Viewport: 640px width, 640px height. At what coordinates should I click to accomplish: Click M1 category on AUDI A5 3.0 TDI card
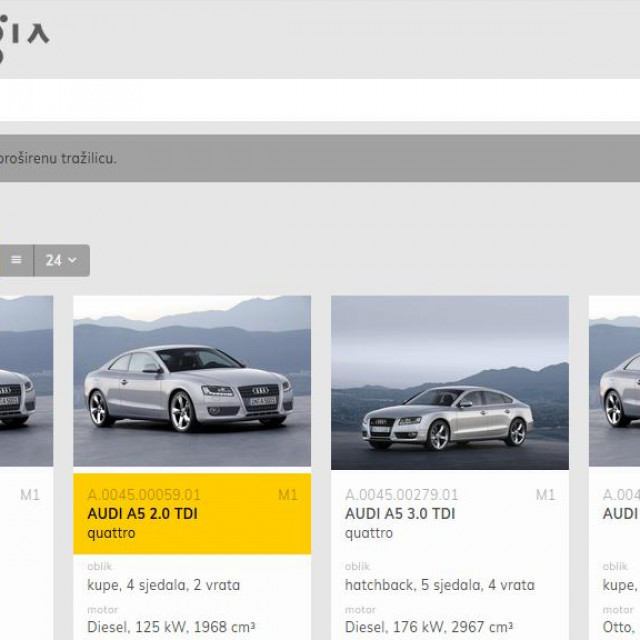[545, 495]
